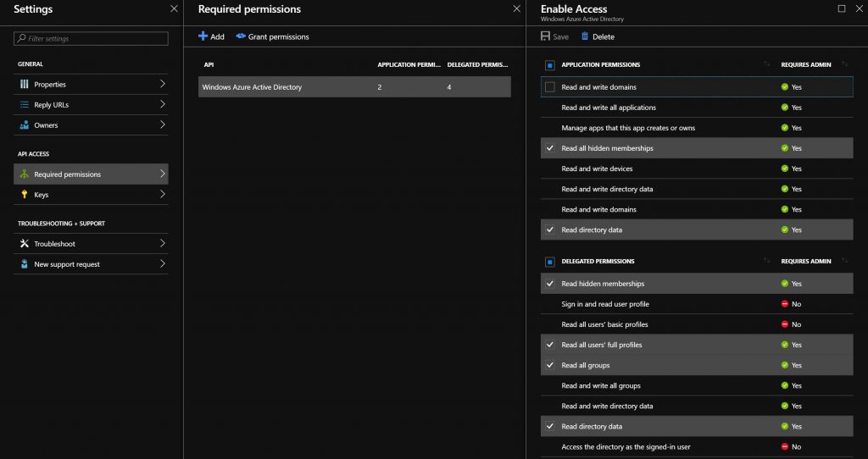Expand the New support request chevron
Viewport: 868px width, 459px height.
point(162,263)
